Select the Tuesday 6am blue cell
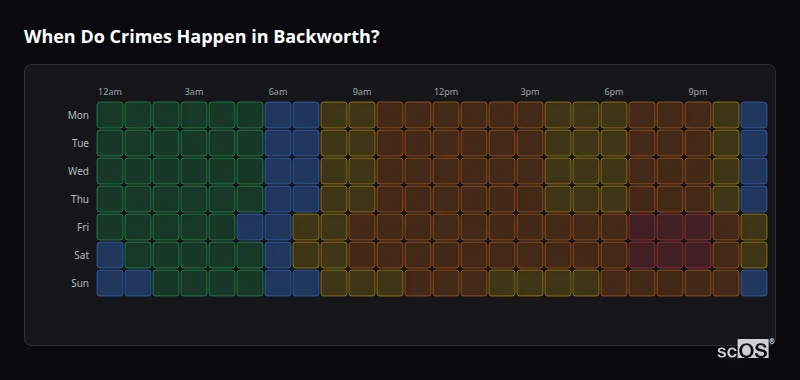The width and height of the screenshot is (800, 380). (278, 143)
